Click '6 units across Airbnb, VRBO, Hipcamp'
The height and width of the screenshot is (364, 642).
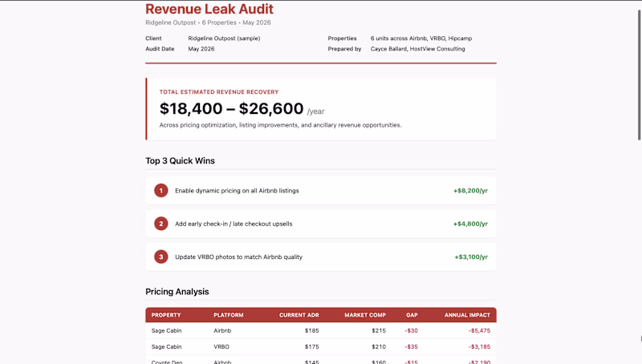(421, 38)
